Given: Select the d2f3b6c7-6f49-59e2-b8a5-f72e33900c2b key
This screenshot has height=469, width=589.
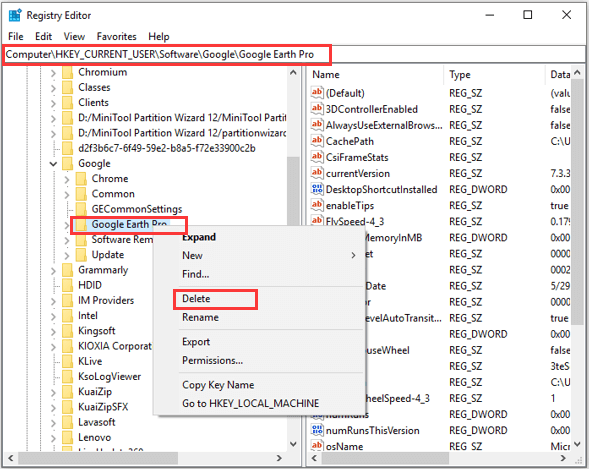Looking at the screenshot, I should [x=167, y=148].
